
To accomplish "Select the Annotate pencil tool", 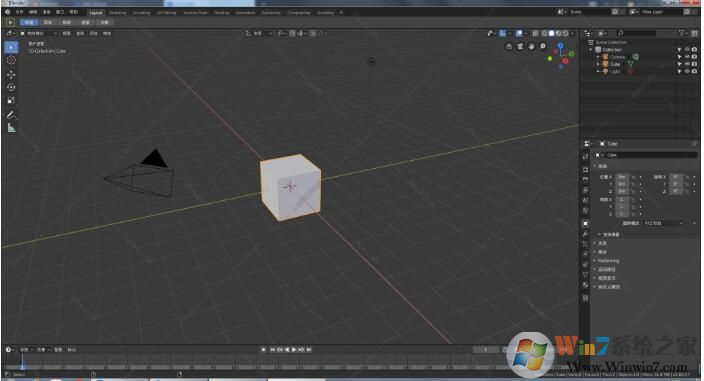I will pos(11,115).
